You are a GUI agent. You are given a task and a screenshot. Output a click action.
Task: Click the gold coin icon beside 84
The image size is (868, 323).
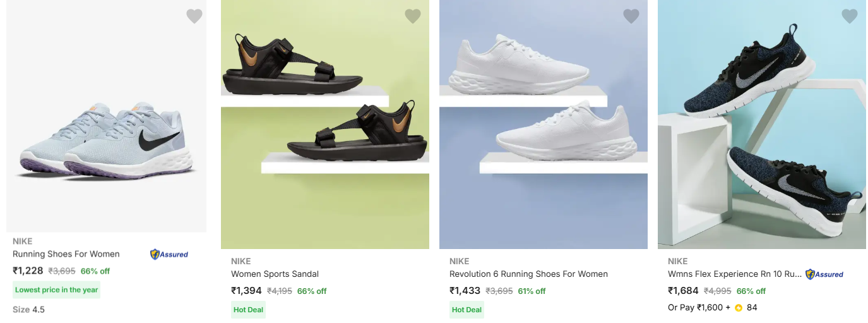739,308
